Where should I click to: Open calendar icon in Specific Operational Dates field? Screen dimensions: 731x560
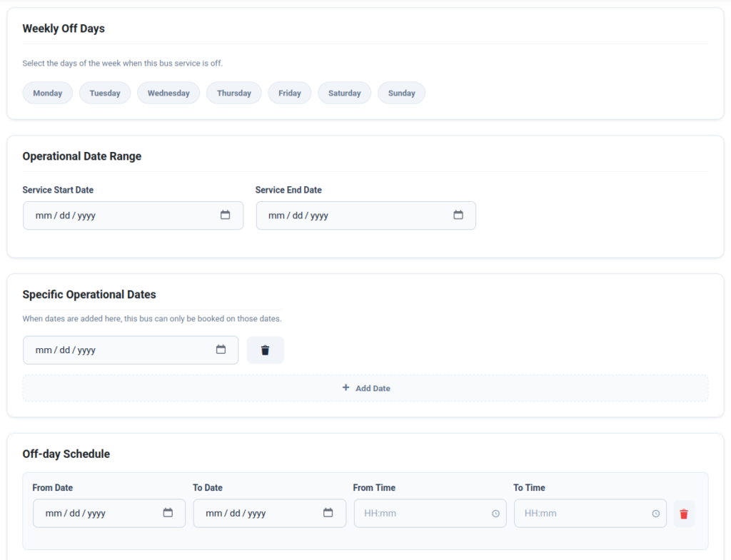pos(221,350)
